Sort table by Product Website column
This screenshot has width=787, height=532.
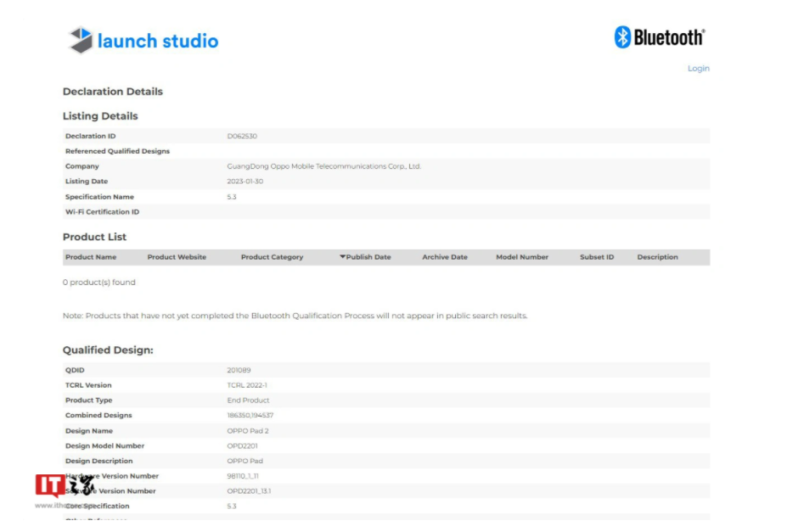pyautogui.click(x=177, y=257)
